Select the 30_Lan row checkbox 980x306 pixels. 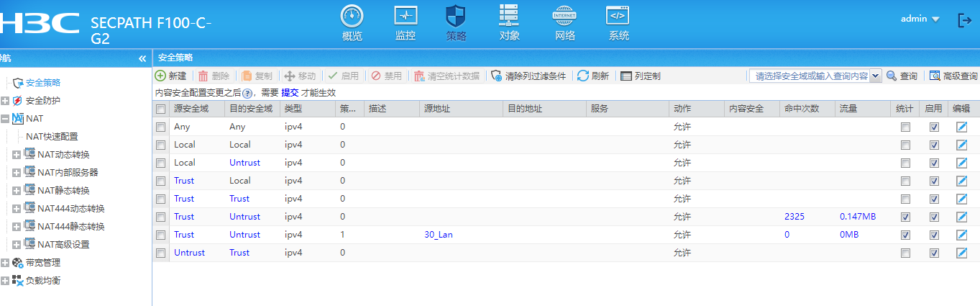pyautogui.click(x=161, y=235)
